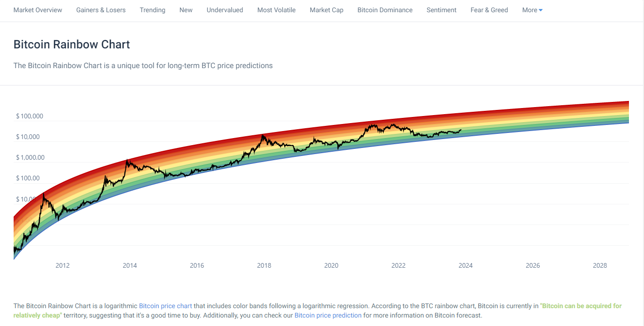The image size is (644, 326).
Task: Open the Undervalued coins page
Action: 225,10
